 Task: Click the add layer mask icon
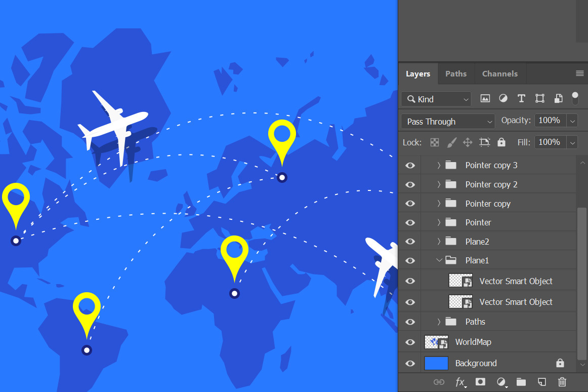pos(480,382)
